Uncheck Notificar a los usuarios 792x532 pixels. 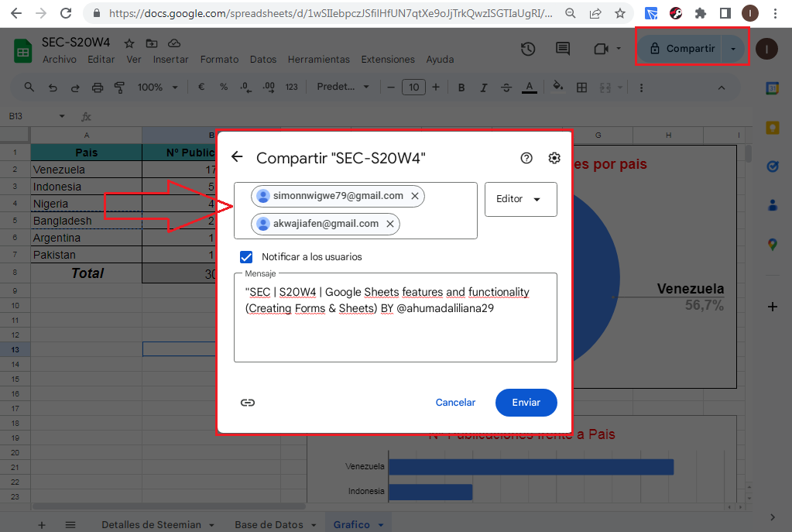coord(246,256)
